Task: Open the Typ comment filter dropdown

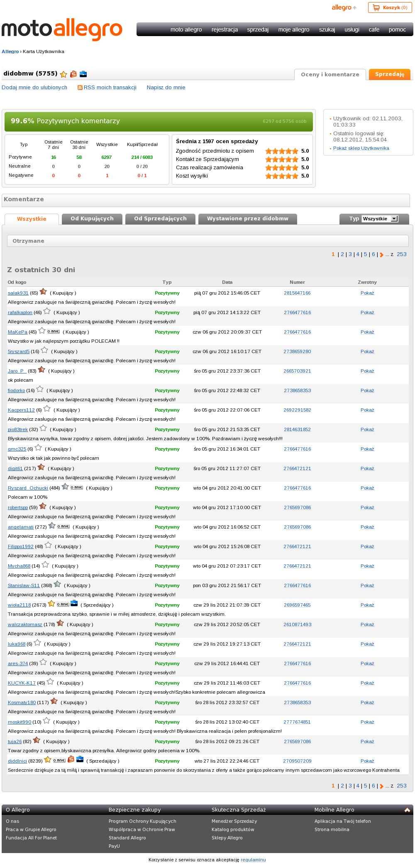Action: [380, 219]
